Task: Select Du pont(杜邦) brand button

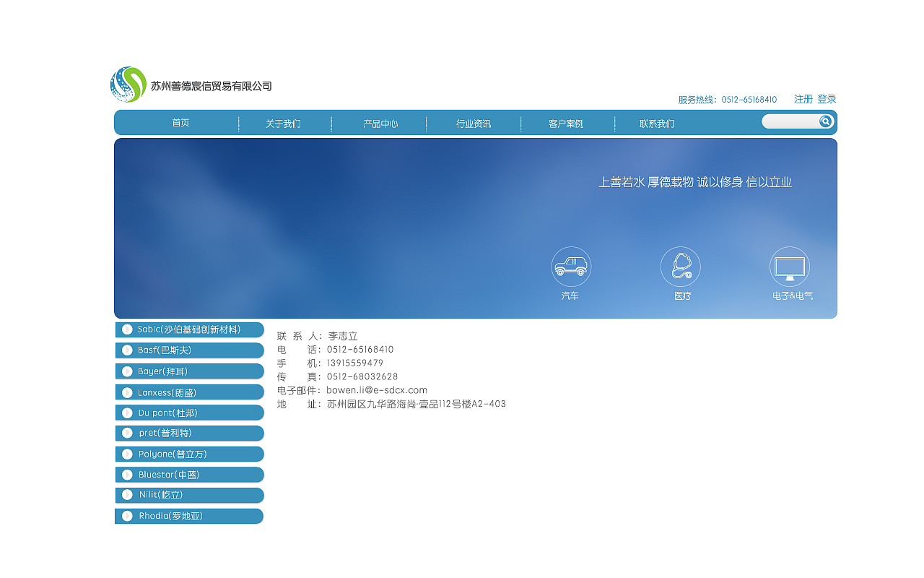Action: (190, 413)
